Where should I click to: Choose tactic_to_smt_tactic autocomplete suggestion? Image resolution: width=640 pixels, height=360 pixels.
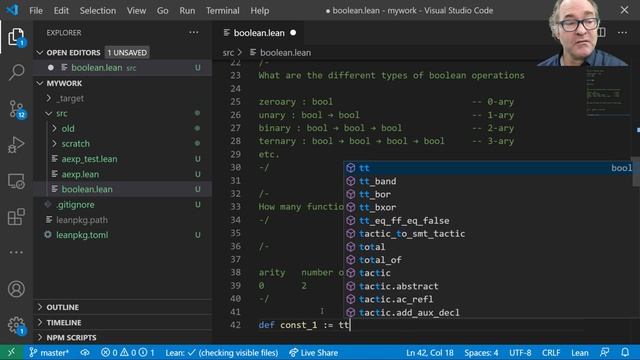tap(488, 233)
